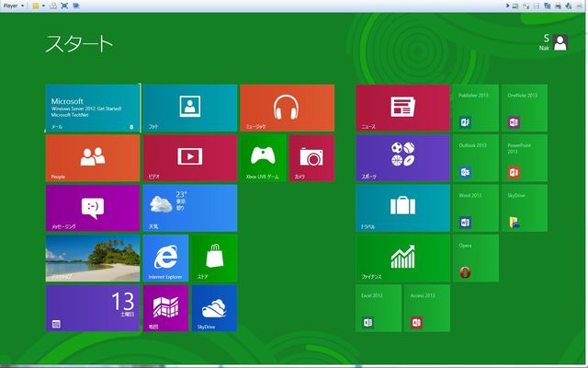
Task: Click the Unity mode toolbar icon
Action: click(x=75, y=6)
